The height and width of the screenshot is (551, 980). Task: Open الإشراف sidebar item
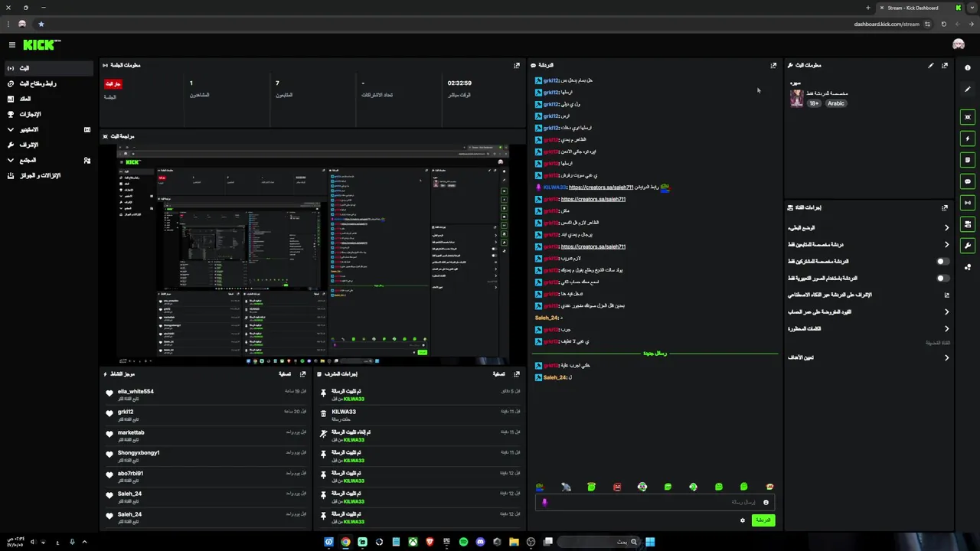point(47,145)
